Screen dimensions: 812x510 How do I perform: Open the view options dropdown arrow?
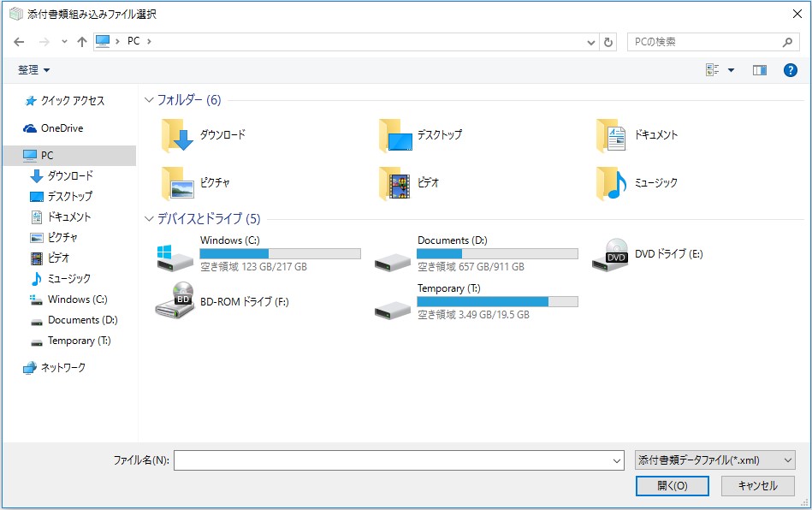732,70
